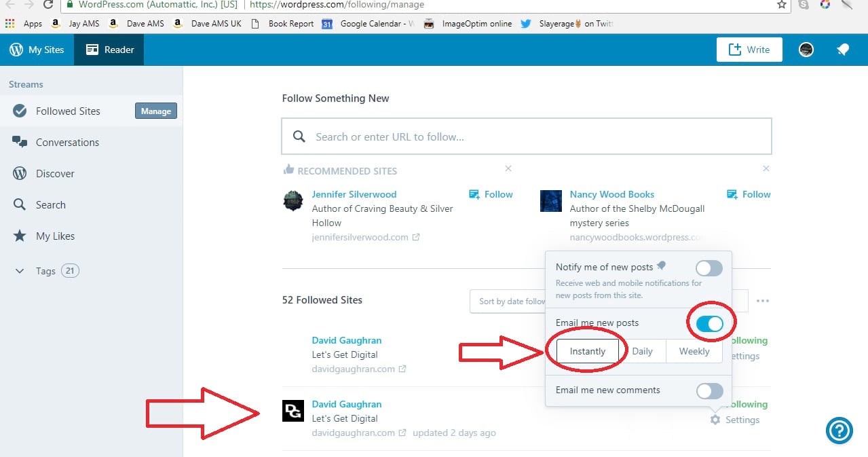The image size is (868, 457).
Task: Click Jennifer Silverwood avatar thumbnail
Action: 293,201
